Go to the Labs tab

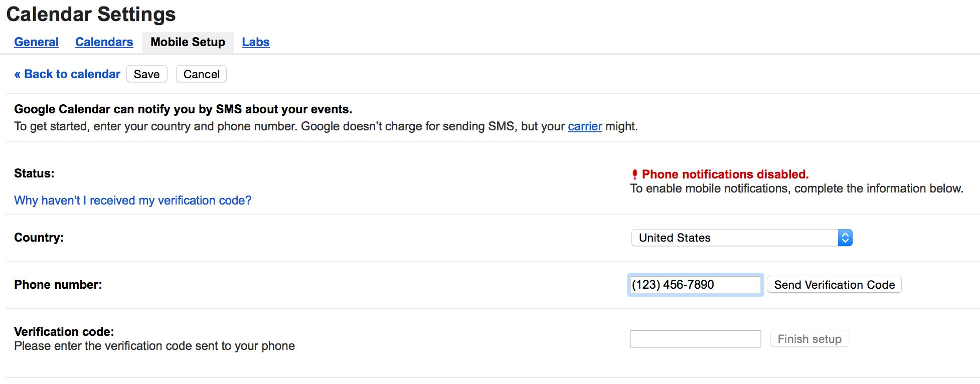coord(255,42)
